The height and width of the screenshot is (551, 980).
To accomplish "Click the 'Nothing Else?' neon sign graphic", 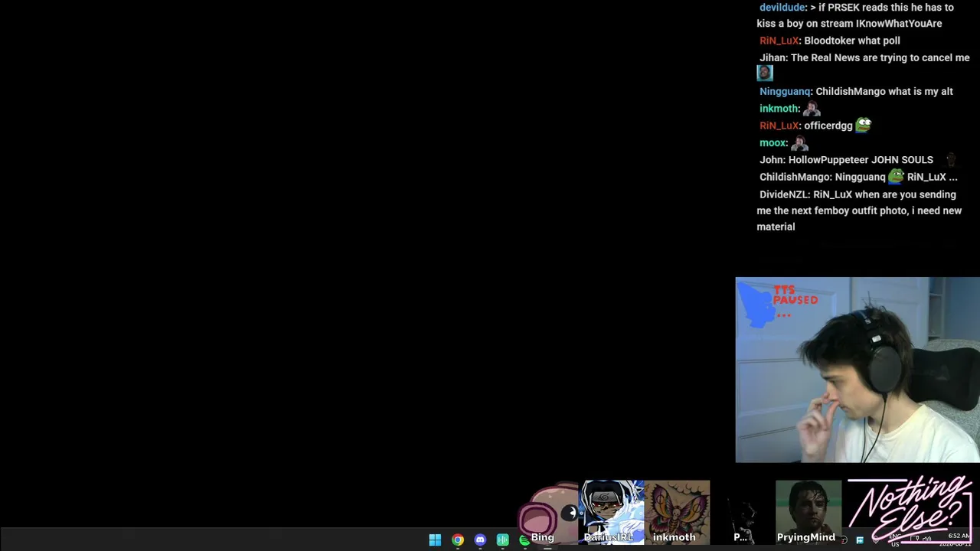I will coord(910,510).
